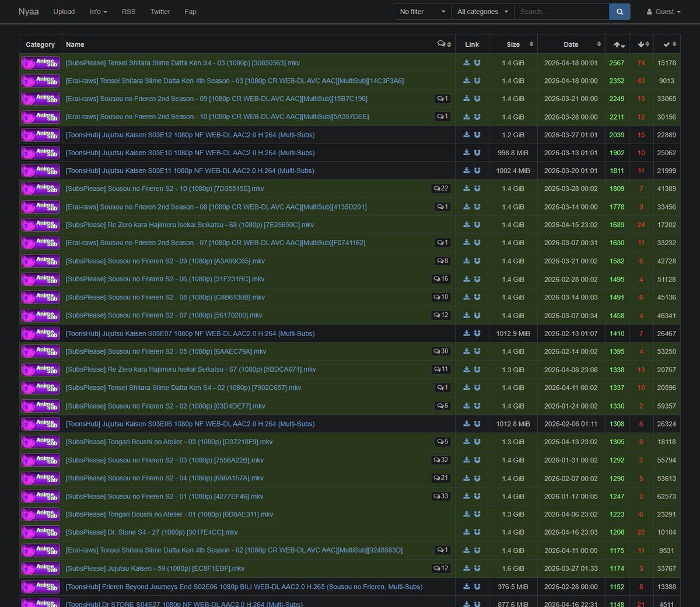Download torrent for Tongari Boushi no Atelier - 03
700x607 pixels.
click(x=467, y=442)
